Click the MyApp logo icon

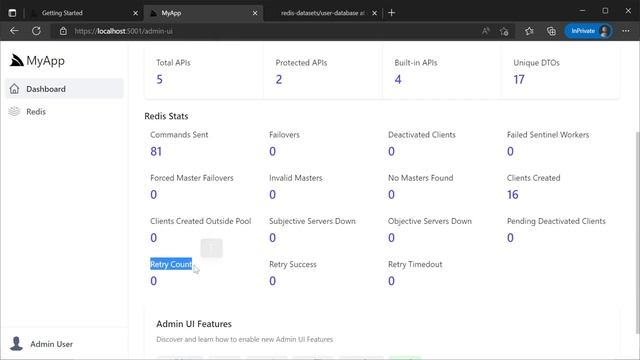16,60
